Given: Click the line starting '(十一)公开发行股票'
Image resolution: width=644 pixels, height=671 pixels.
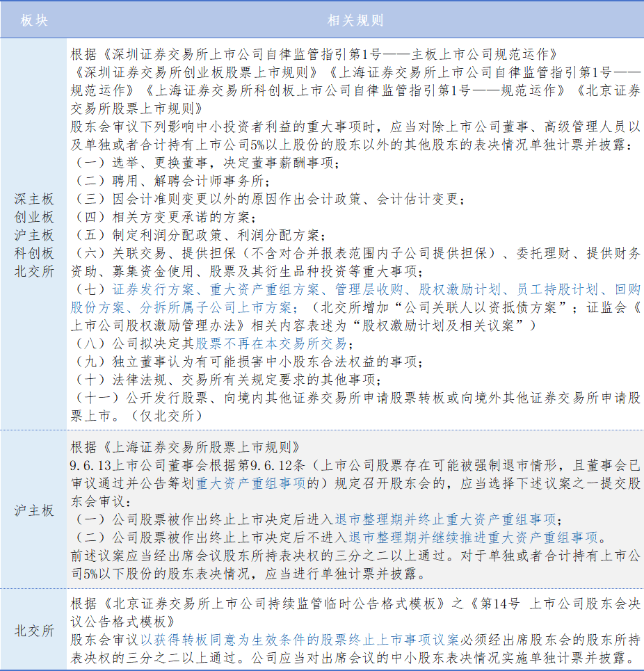Looking at the screenshot, I should [356, 398].
